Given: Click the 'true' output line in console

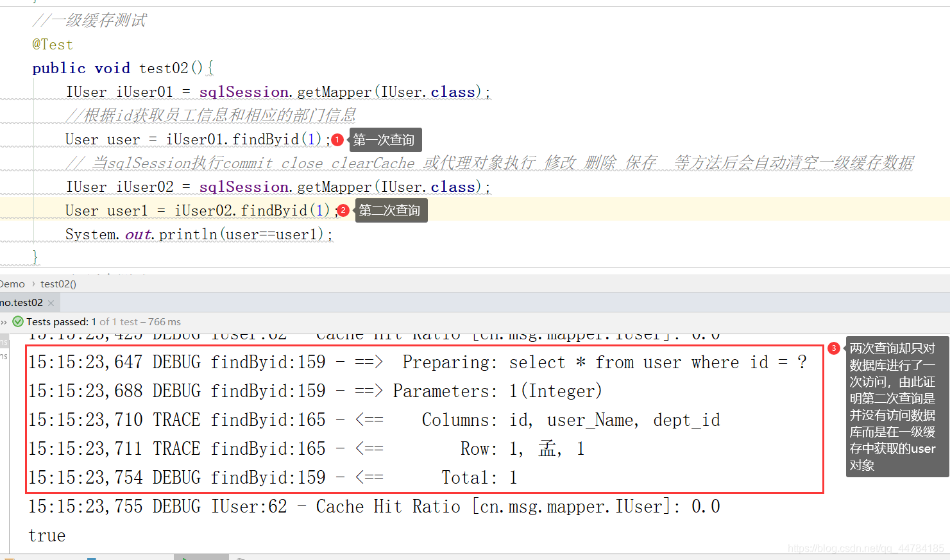Looking at the screenshot, I should 47,536.
